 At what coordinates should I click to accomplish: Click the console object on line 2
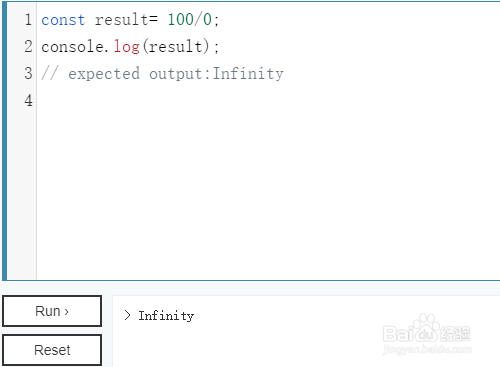pos(72,47)
